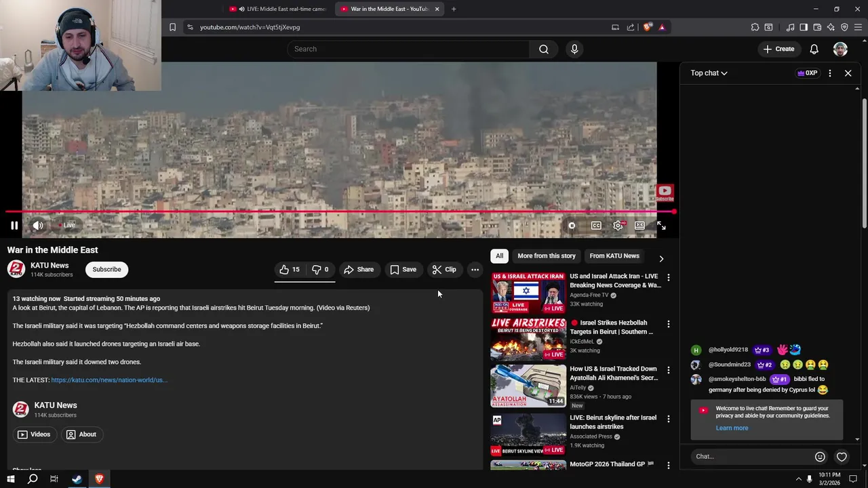
Task: Show more filter chips arrow
Action: click(661, 258)
